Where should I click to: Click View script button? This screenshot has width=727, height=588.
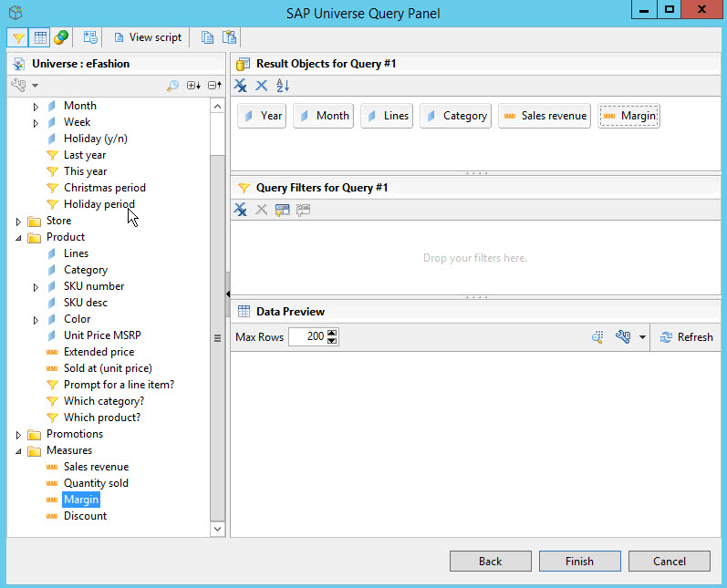point(147,37)
